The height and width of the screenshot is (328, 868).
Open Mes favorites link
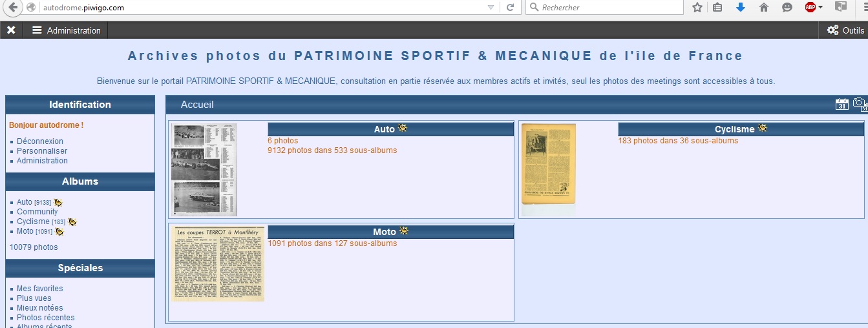point(40,289)
